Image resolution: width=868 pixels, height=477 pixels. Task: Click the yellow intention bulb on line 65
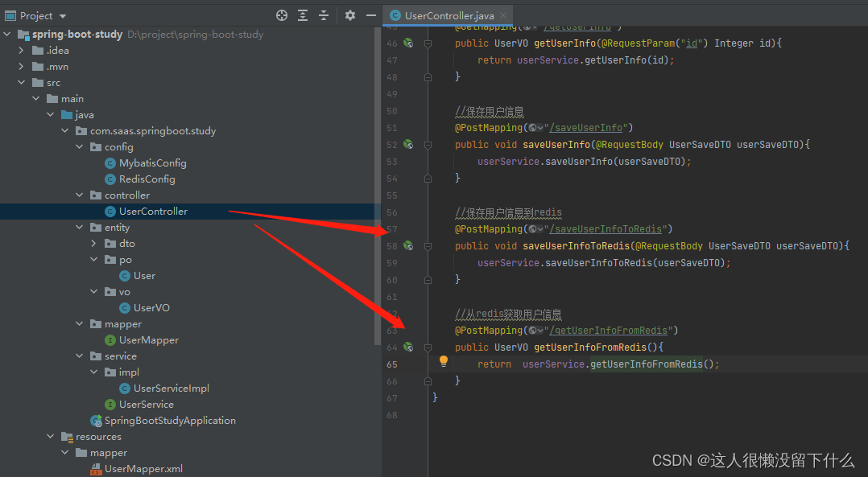click(x=443, y=364)
